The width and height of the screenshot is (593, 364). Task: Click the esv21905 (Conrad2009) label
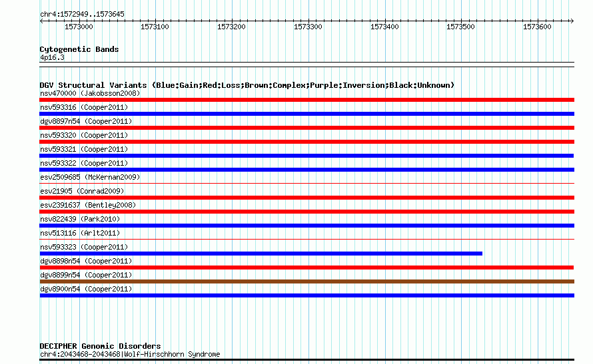click(82, 191)
